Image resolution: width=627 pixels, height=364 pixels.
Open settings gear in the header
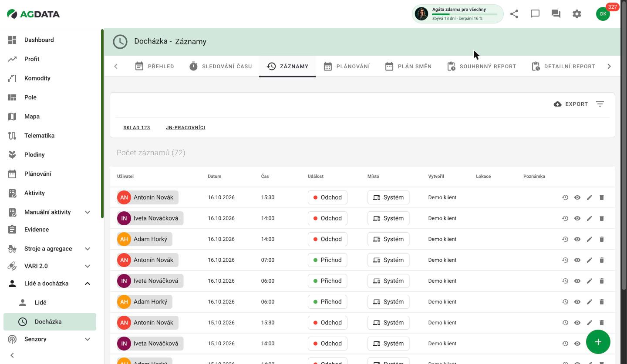click(577, 14)
